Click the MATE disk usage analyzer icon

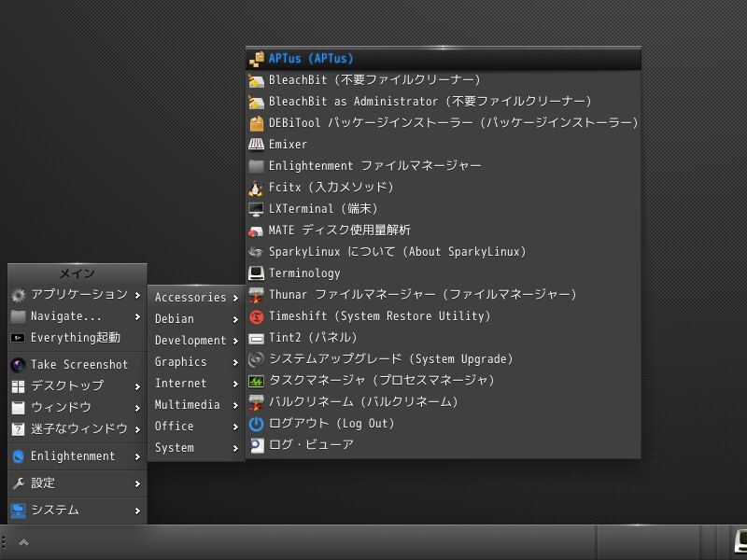coord(256,231)
